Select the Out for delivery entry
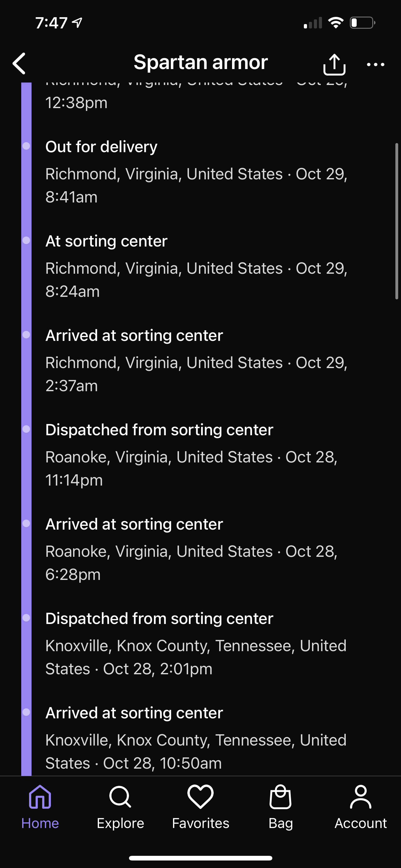401x868 pixels. [x=196, y=172]
